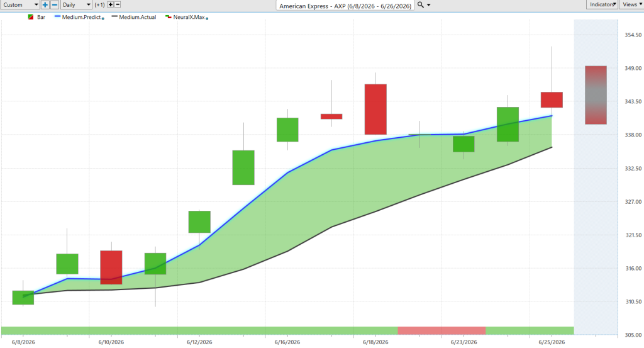Viewport: 644px width, 348px height.
Task: Click the 6/18/2026 date axis label
Action: pyautogui.click(x=375, y=342)
